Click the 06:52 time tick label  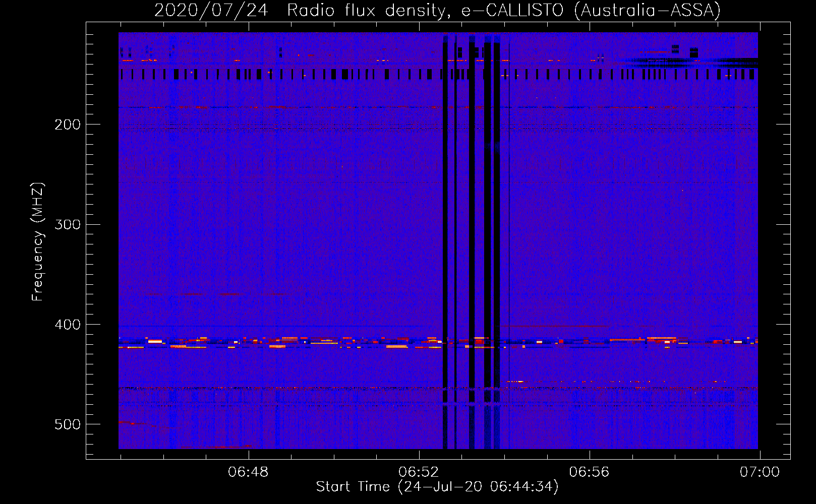(419, 472)
